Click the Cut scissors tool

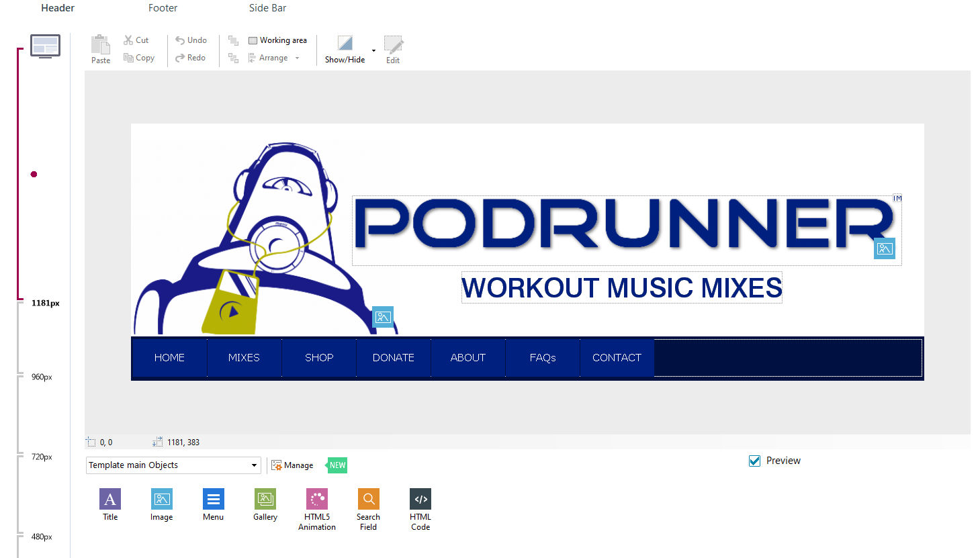coord(136,40)
